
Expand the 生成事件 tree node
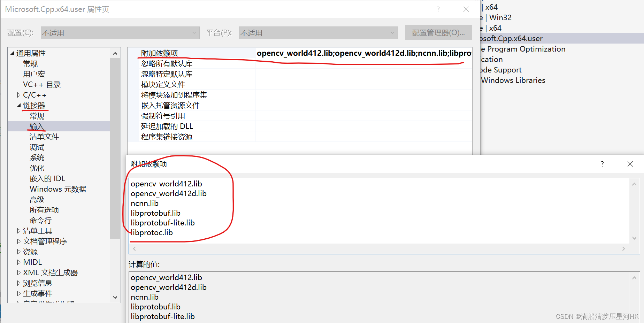coord(19,294)
